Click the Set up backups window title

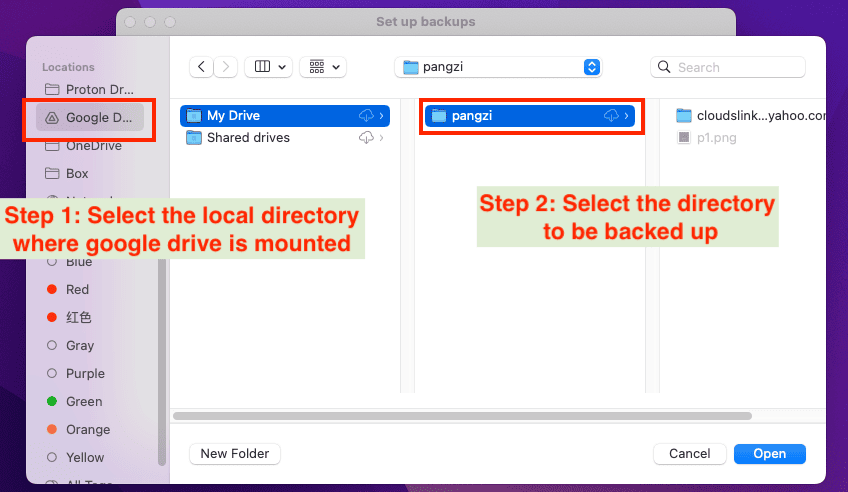pos(426,22)
